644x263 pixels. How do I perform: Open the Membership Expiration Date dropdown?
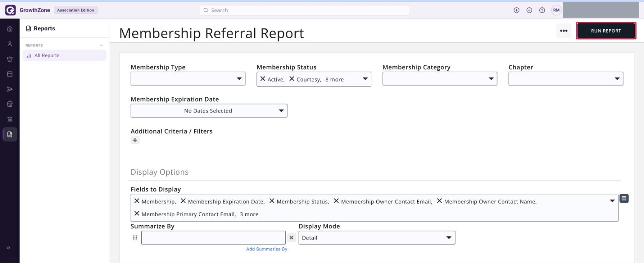click(x=209, y=111)
